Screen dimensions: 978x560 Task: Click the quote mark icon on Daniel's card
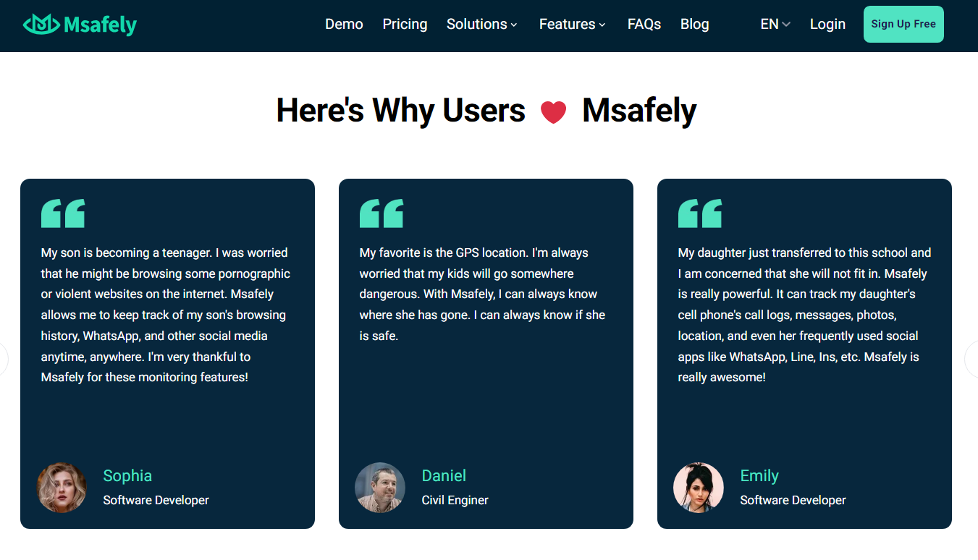click(x=381, y=213)
